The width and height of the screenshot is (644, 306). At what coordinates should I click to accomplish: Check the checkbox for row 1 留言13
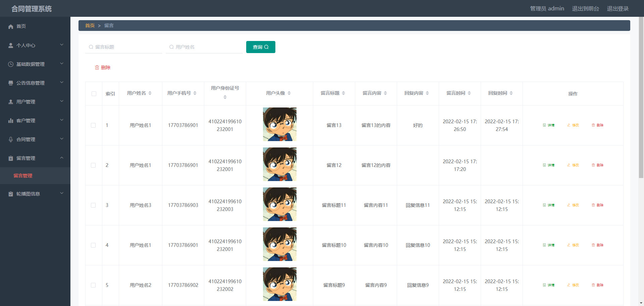pyautogui.click(x=93, y=125)
